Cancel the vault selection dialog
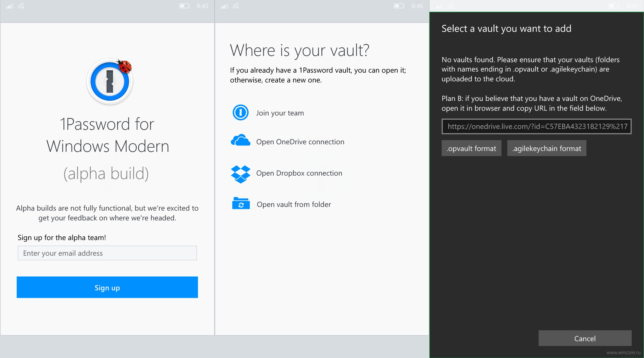 [585, 338]
